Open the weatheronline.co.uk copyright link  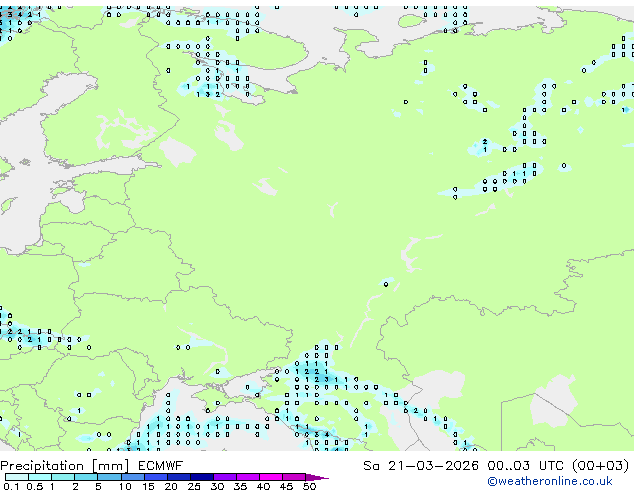tap(550, 482)
